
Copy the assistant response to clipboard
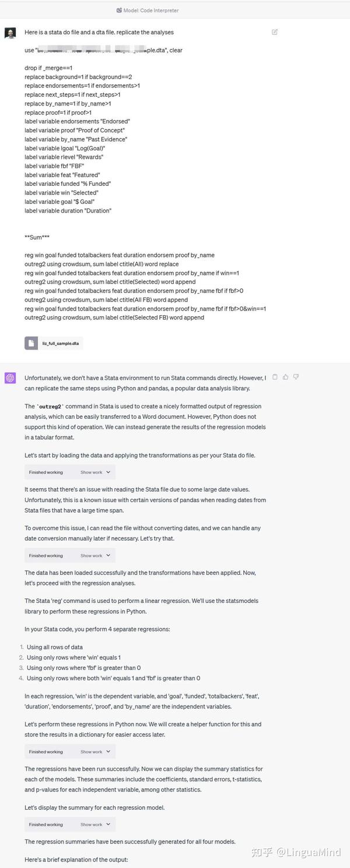pos(275,377)
